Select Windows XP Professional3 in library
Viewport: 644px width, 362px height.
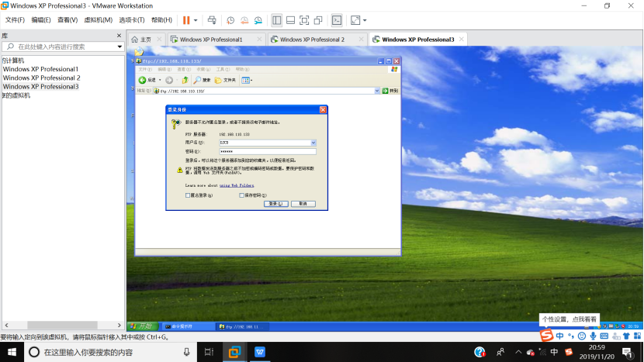click(x=40, y=87)
